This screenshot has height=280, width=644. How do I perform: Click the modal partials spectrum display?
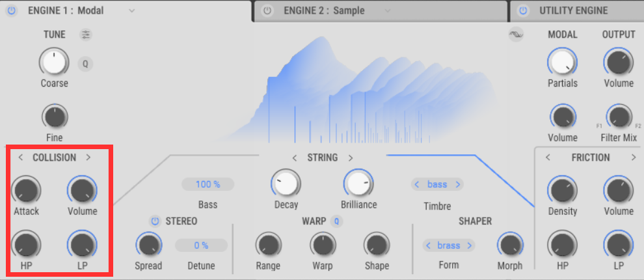[357, 91]
